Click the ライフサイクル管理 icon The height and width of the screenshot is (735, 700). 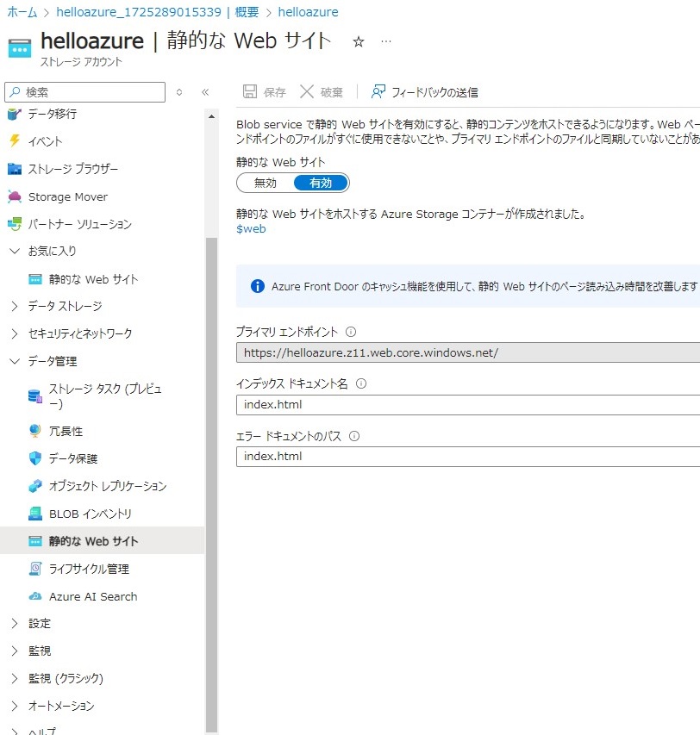coord(35,569)
